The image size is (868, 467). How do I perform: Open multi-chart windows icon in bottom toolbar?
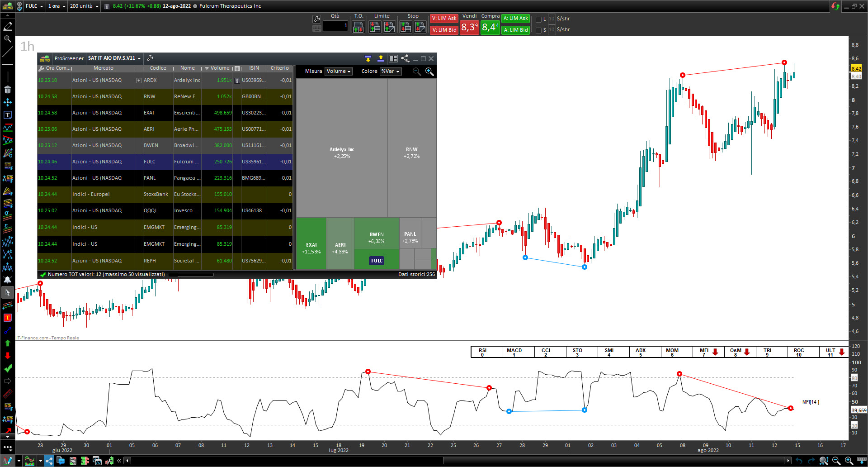[x=97, y=461]
